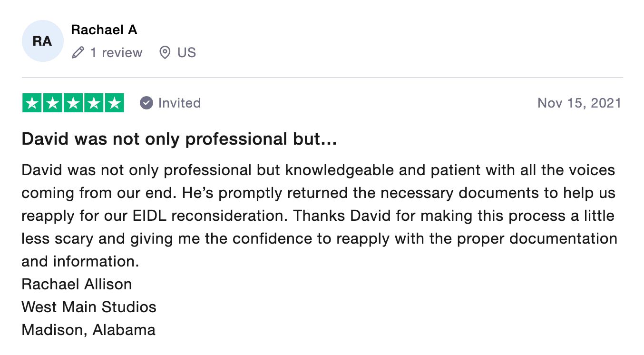The image size is (644, 355).
Task: Click the location pin icon
Action: [x=165, y=52]
